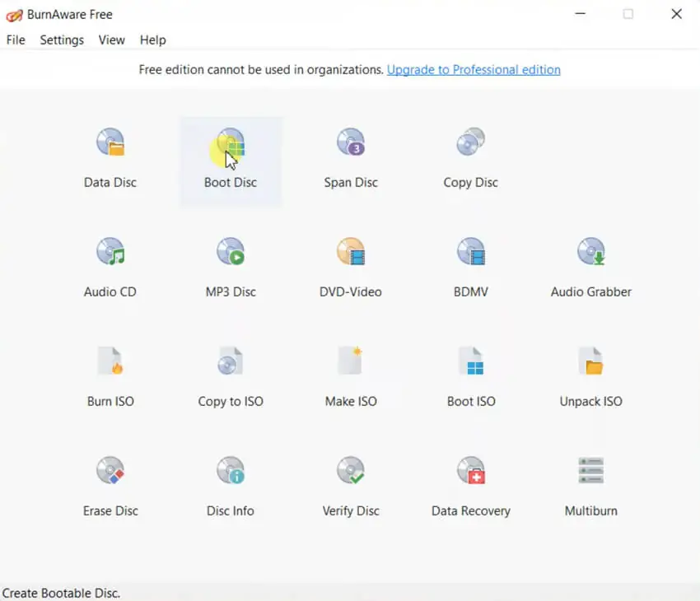The image size is (700, 601).
Task: Open the Data Disc tool
Action: pyautogui.click(x=110, y=157)
